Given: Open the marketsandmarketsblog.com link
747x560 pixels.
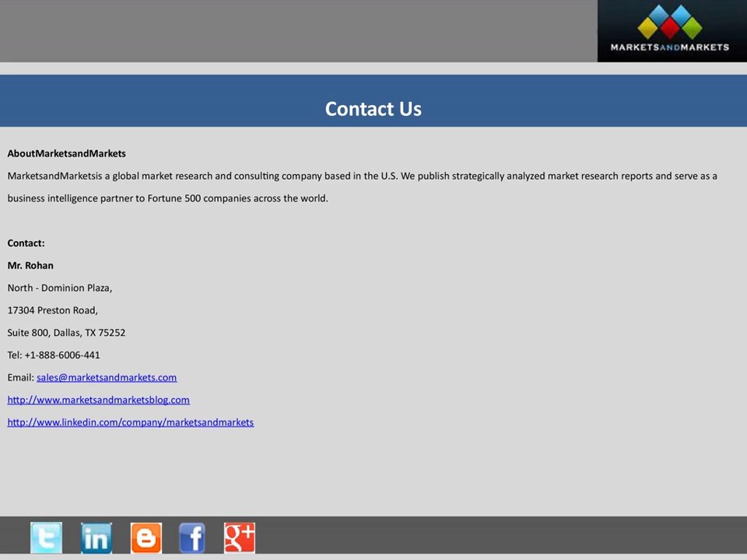Looking at the screenshot, I should coord(99,400).
